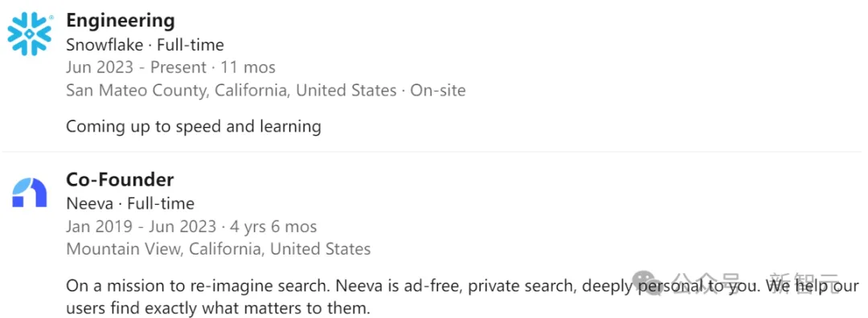This screenshot has width=868, height=318.
Task: Select the Co-Founder job title
Action: pos(120,179)
